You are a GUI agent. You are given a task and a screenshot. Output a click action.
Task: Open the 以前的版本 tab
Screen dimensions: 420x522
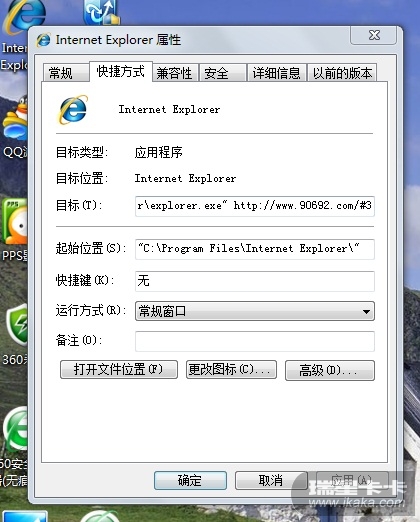pos(342,73)
